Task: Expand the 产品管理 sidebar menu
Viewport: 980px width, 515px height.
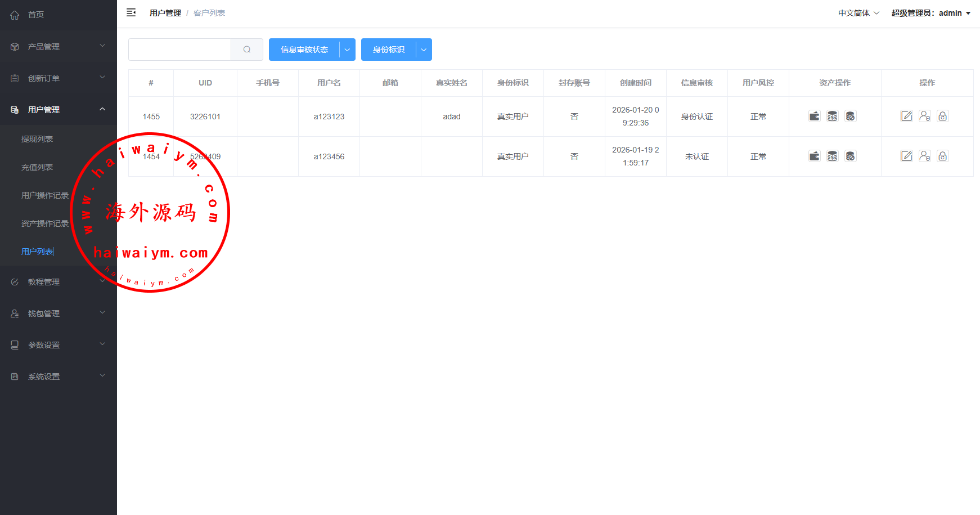Action: click(x=58, y=47)
